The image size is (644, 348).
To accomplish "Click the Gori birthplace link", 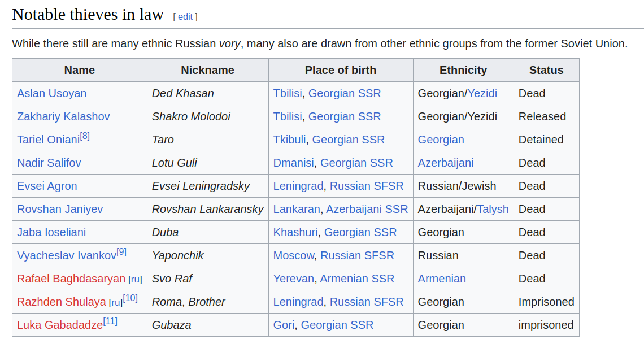I will pos(284,325).
